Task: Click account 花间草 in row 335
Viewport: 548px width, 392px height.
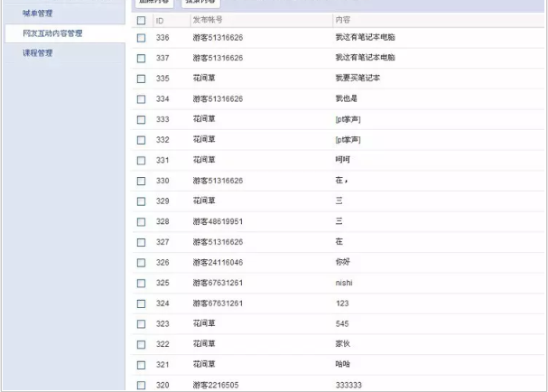Action: (x=204, y=78)
